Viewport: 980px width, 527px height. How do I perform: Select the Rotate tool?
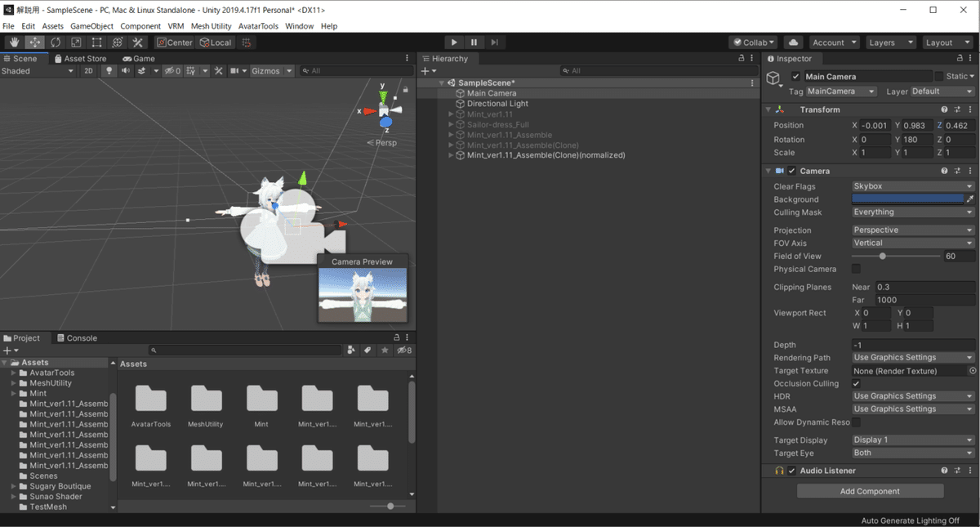(x=56, y=42)
